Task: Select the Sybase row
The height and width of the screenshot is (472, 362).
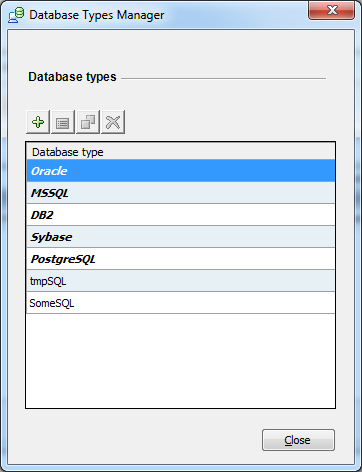Action: [181, 237]
